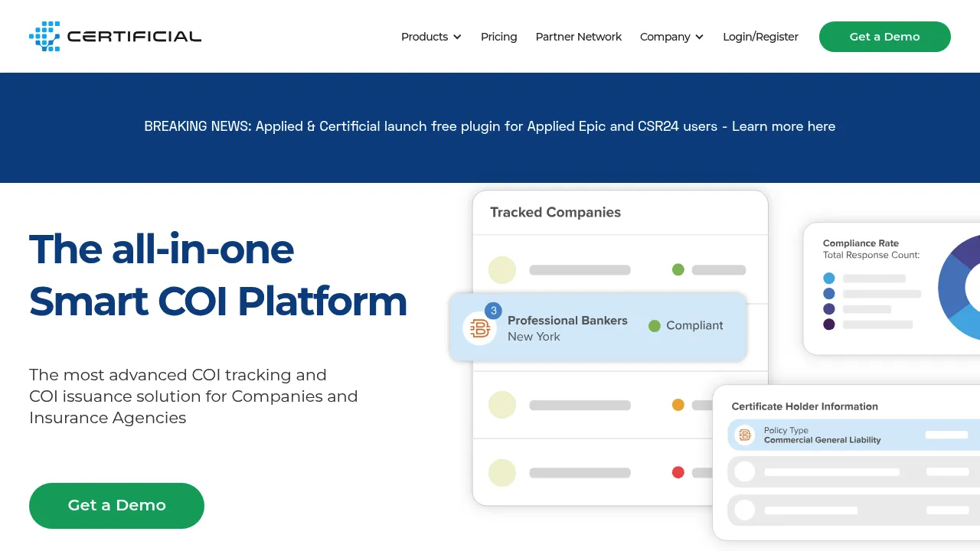
Task: Open the Pricing page
Action: (x=499, y=37)
